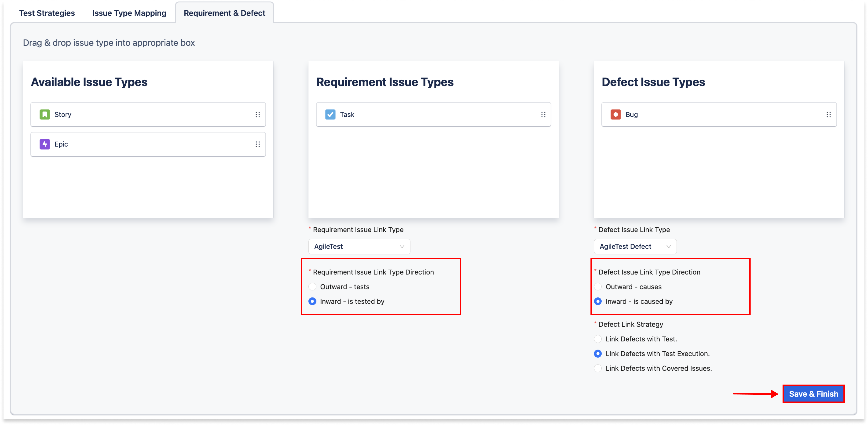The image size is (868, 425).
Task: Open the Requirement Issue Link Type dropdown
Action: pos(359,246)
